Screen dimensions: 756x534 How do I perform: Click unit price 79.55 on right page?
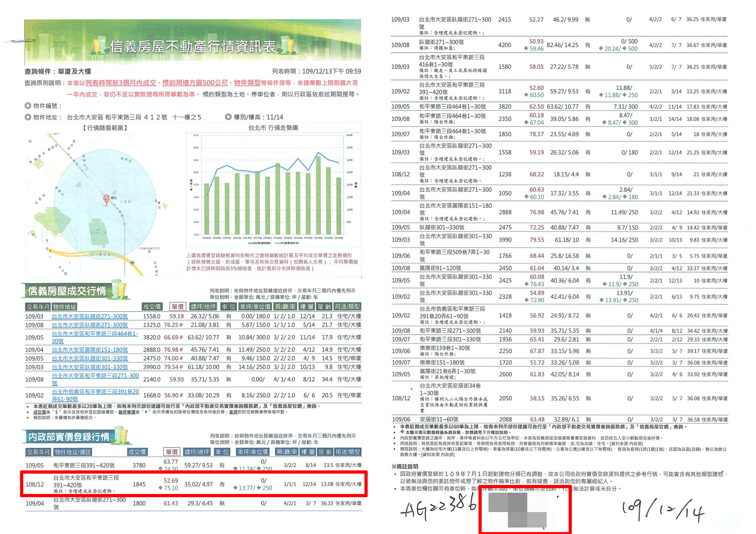tap(537, 240)
